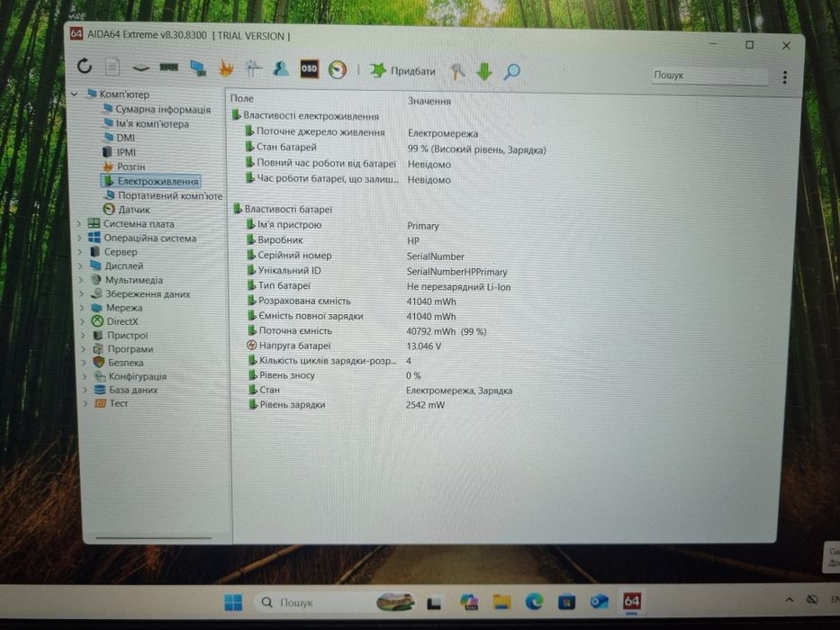Open Outlook from the taskbar
This screenshot has height=630, width=840.
(x=599, y=601)
